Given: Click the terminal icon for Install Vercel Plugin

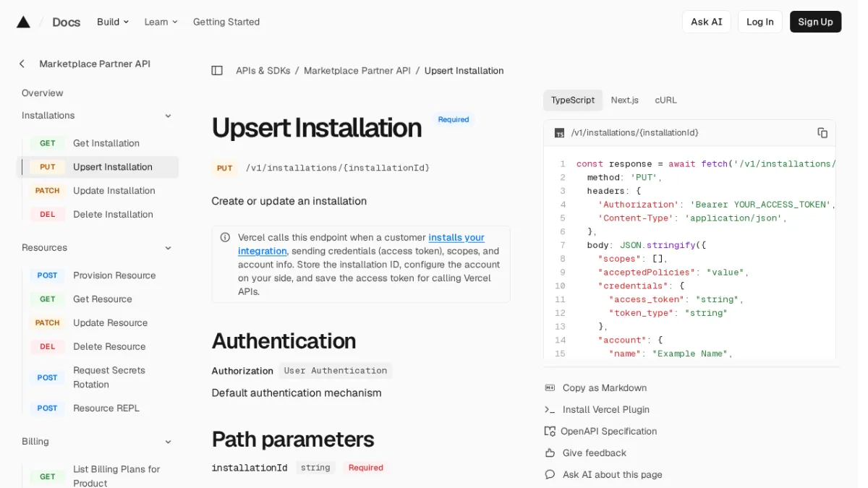Looking at the screenshot, I should click(550, 409).
